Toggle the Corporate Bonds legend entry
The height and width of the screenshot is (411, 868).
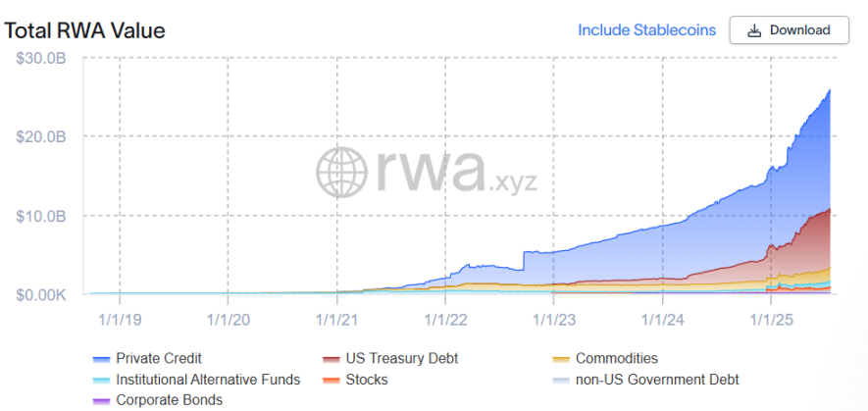pos(169,399)
